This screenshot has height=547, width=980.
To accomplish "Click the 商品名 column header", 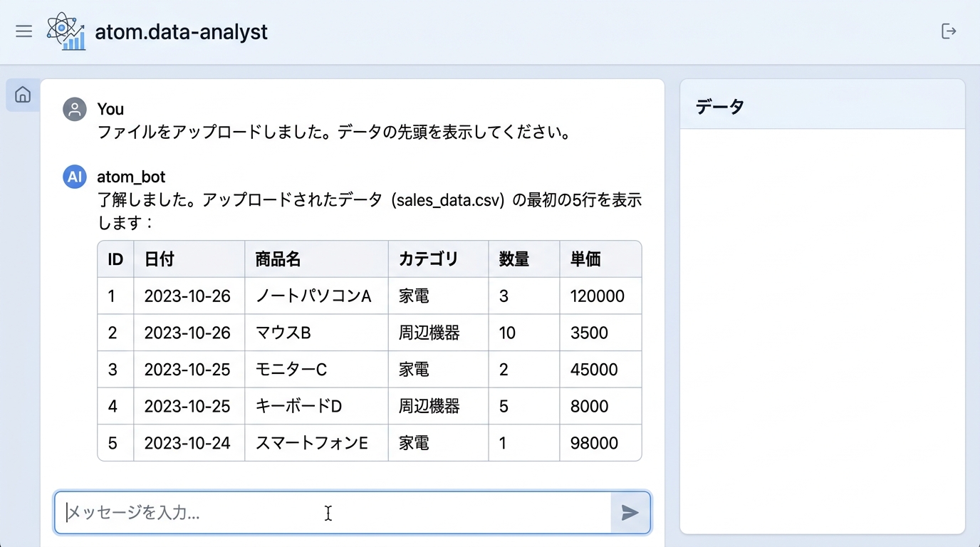I will tap(277, 259).
